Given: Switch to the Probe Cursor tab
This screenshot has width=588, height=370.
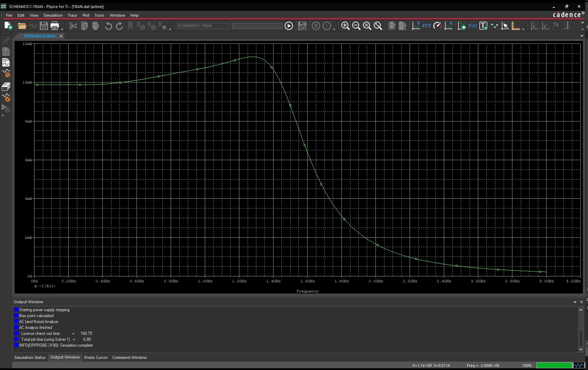Looking at the screenshot, I should (x=96, y=357).
